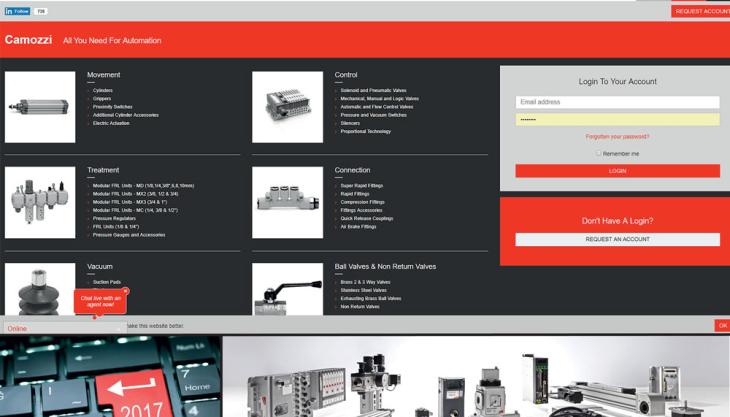The image size is (730, 417).
Task: Open Pressure Gauges and Accessories link
Action: click(x=129, y=235)
